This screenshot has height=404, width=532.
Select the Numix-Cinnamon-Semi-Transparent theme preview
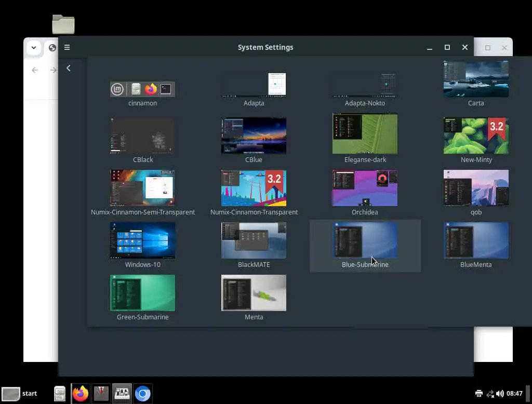click(x=142, y=188)
